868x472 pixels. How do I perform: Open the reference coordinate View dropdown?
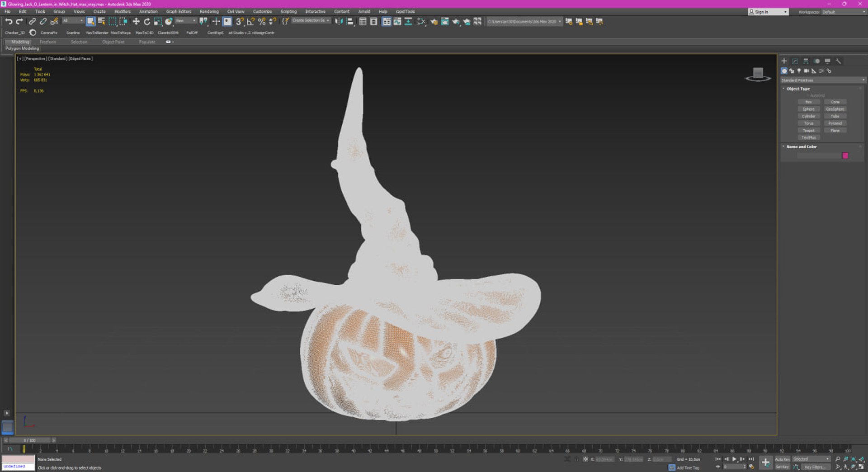tap(185, 21)
